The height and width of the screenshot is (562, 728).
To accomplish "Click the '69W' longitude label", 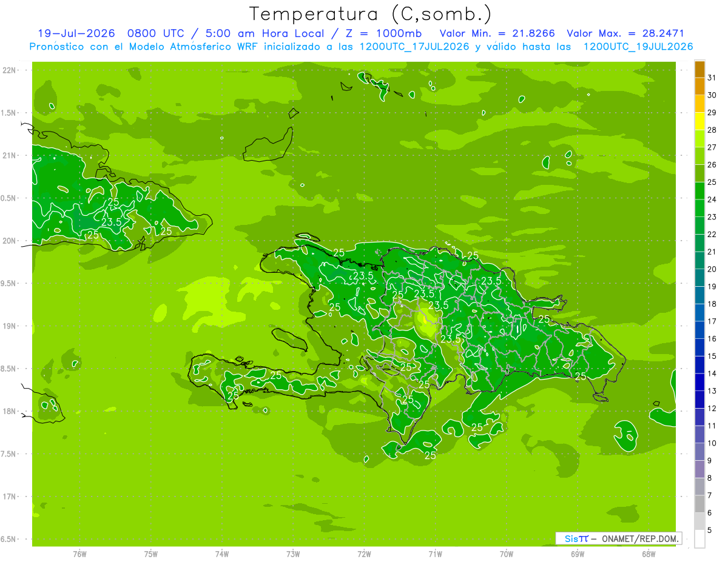I will click(578, 554).
